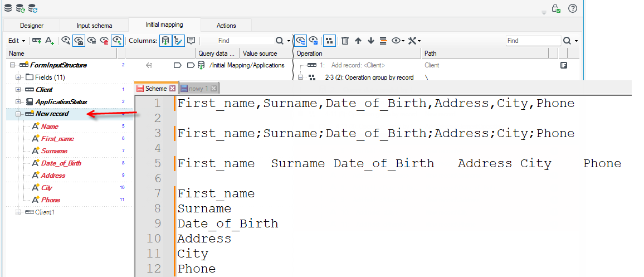This screenshot has height=277, width=644.
Task: Click the IF condition icon on Client row
Action: pos(564,65)
